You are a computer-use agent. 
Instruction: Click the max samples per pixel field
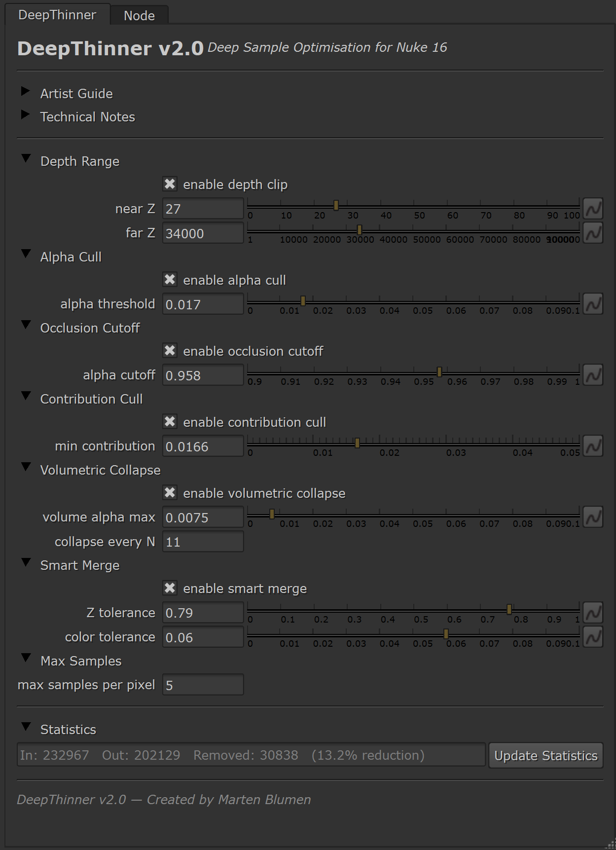click(x=203, y=685)
